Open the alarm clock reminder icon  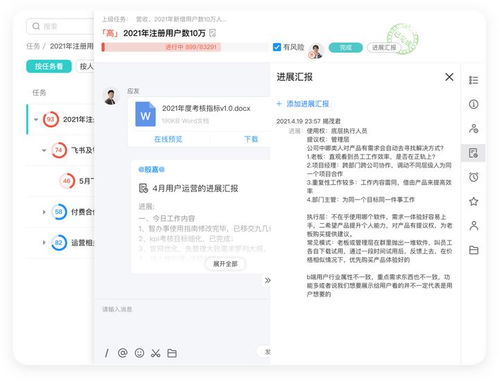point(473,177)
